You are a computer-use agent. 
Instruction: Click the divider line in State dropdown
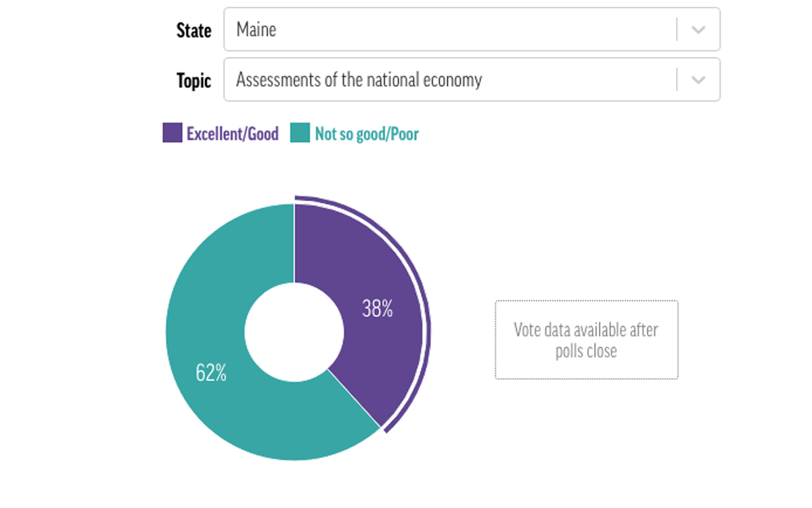(x=677, y=30)
